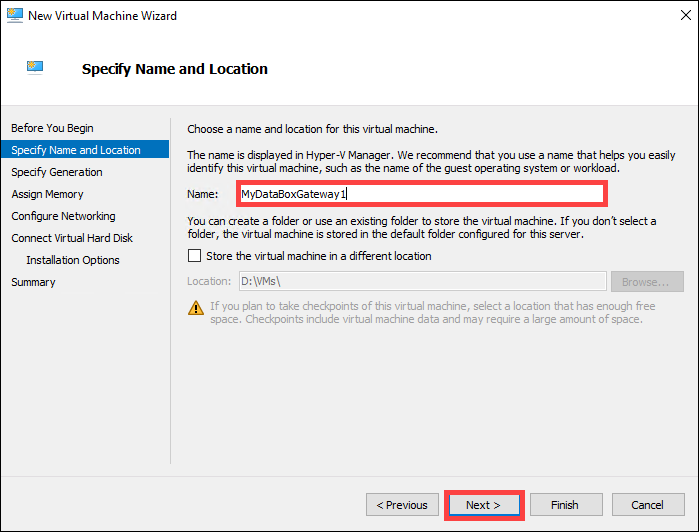This screenshot has width=699, height=532.
Task: Go to the Specify Generation step
Action: tap(57, 172)
